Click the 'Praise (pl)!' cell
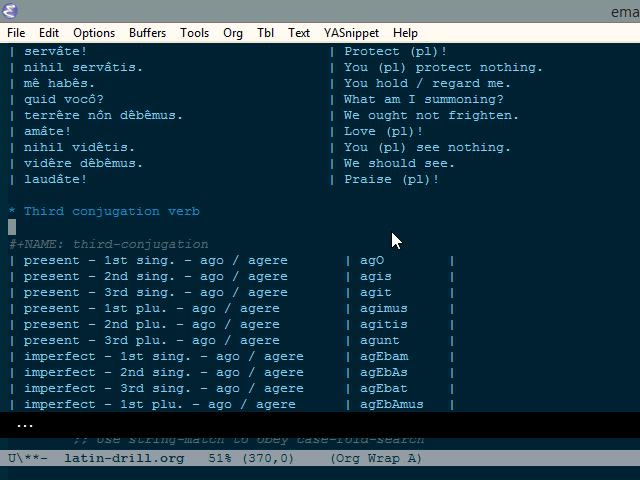This screenshot has height=480, width=640. pos(391,179)
